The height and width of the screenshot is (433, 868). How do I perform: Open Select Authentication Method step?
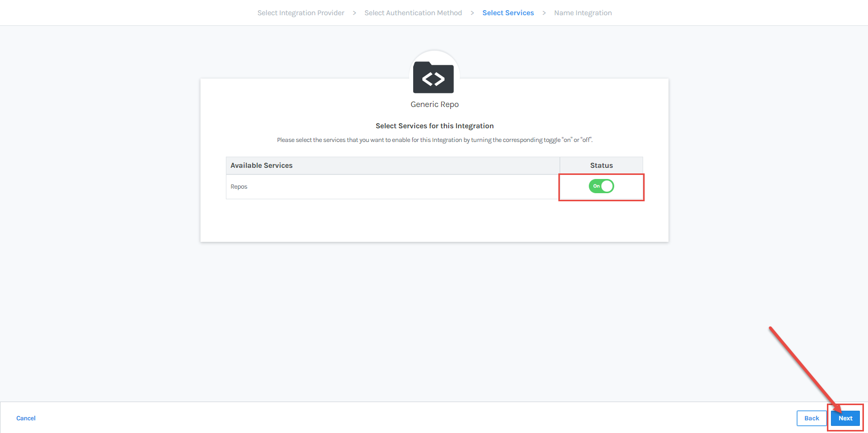413,13
